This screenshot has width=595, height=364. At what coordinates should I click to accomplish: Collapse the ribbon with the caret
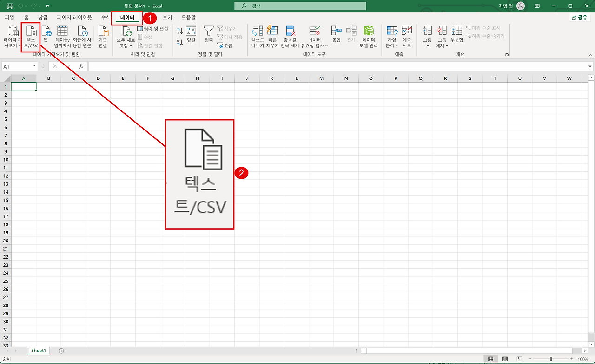590,55
